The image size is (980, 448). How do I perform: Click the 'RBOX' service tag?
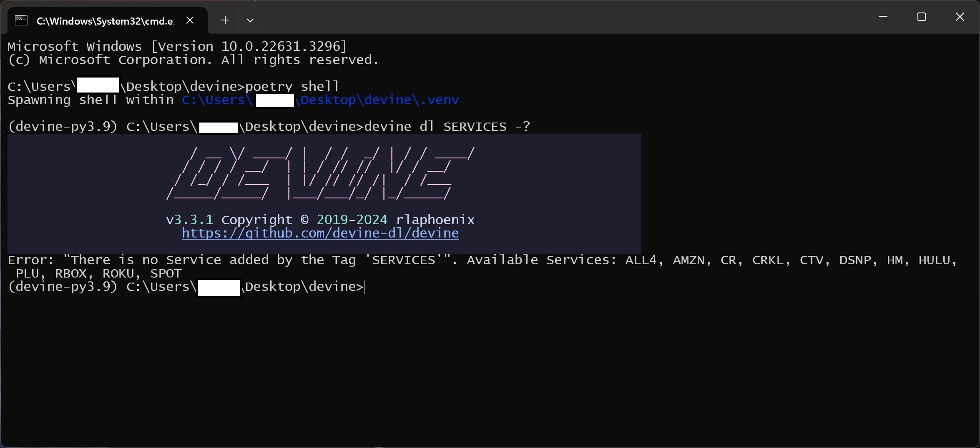(x=71, y=273)
